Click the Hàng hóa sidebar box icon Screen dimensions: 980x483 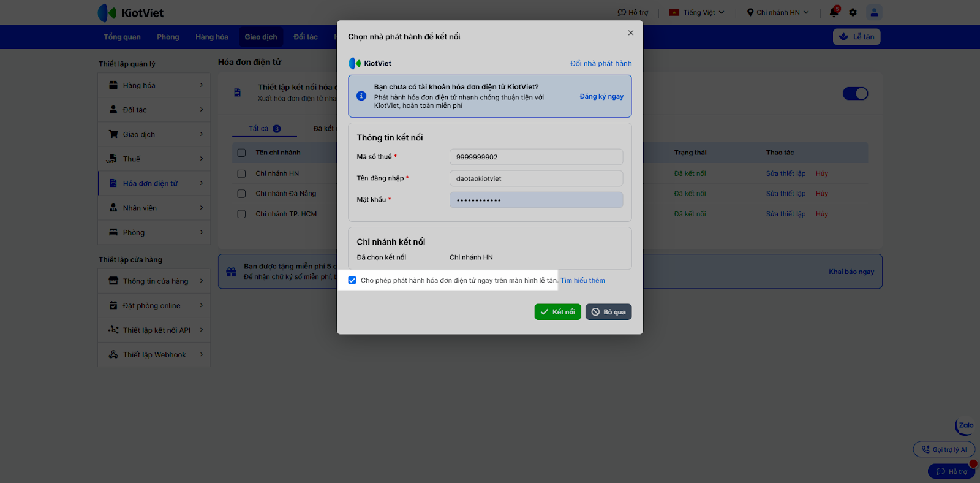(113, 85)
